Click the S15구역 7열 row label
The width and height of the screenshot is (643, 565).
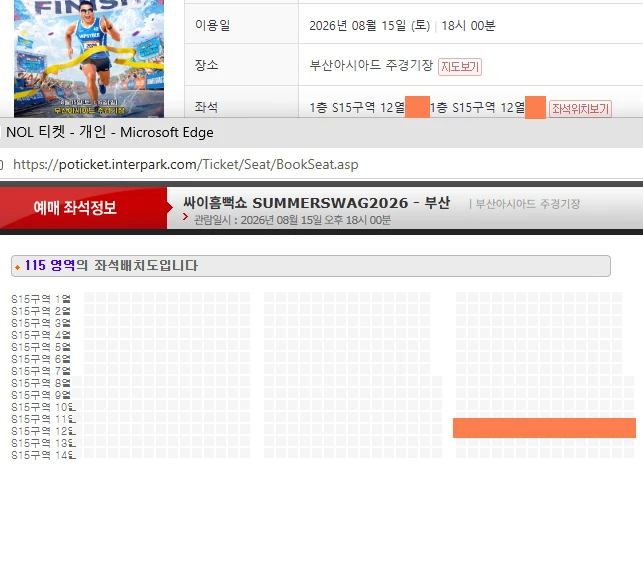pyautogui.click(x=41, y=371)
